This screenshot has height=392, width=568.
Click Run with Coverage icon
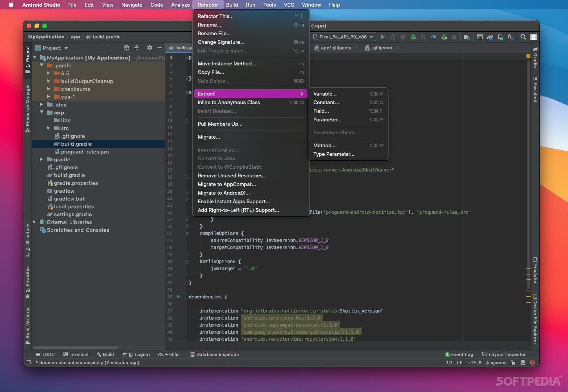423,37
